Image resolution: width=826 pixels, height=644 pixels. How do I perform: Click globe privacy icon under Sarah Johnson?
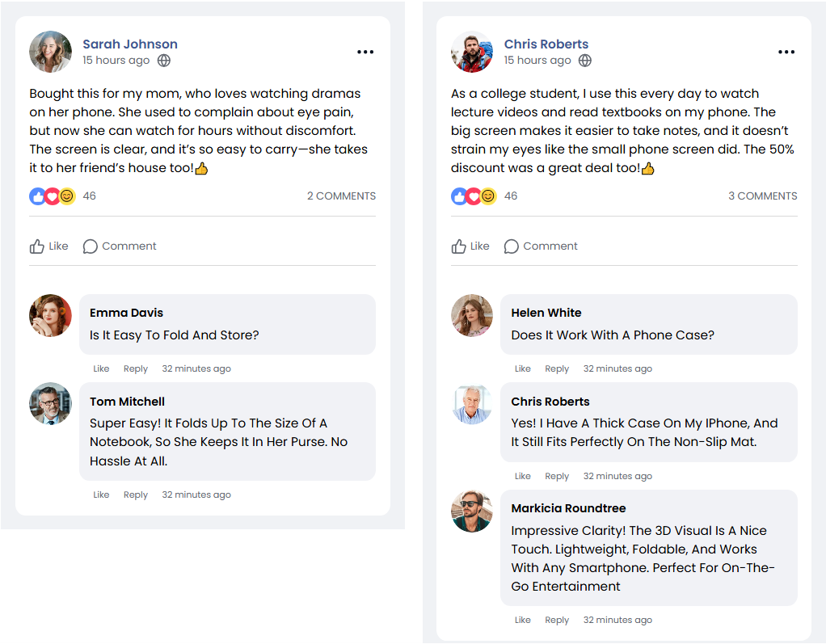[x=164, y=61]
